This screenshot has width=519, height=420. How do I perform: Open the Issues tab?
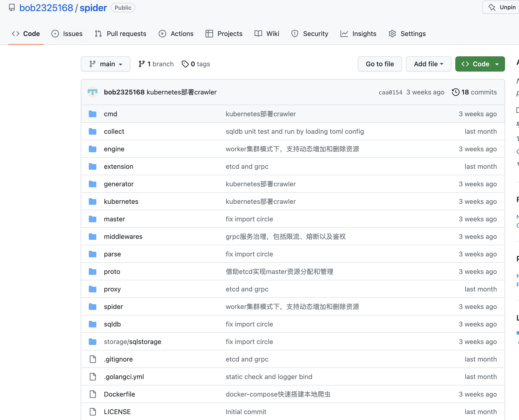point(67,34)
